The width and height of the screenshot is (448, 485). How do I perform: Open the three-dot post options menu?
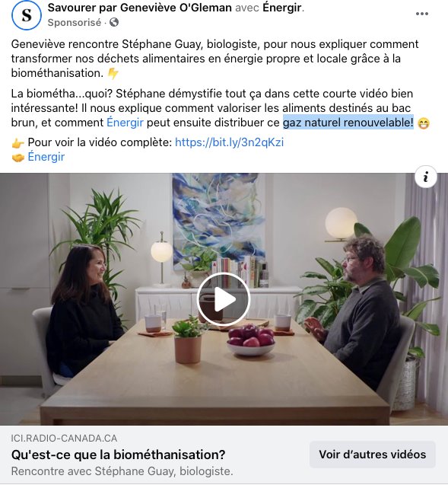[x=421, y=14]
